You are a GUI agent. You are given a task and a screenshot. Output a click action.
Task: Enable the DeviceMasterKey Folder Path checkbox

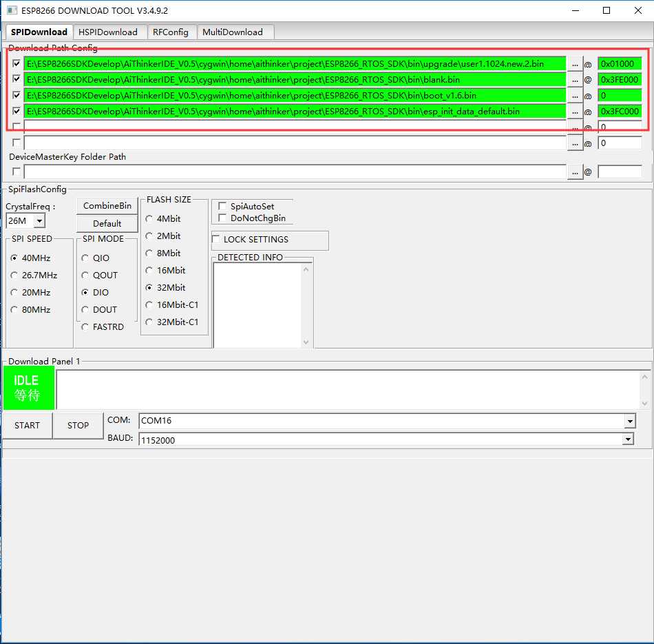coord(17,172)
